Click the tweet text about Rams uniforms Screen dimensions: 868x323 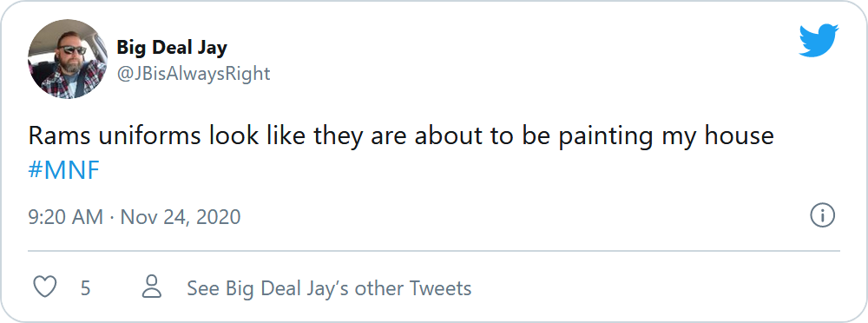click(401, 151)
